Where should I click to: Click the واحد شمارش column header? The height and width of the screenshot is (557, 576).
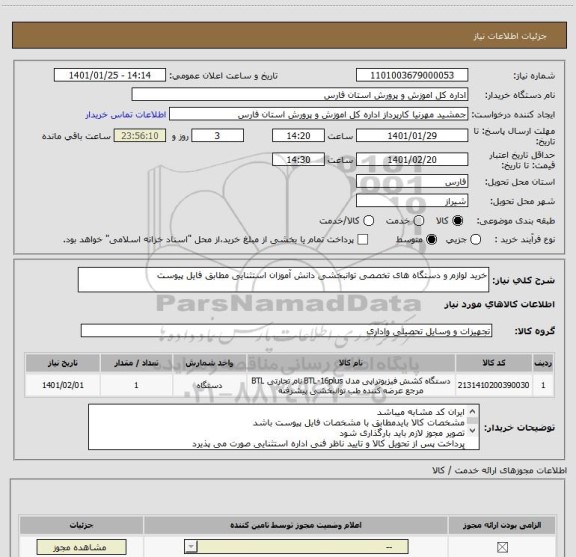tap(209, 363)
